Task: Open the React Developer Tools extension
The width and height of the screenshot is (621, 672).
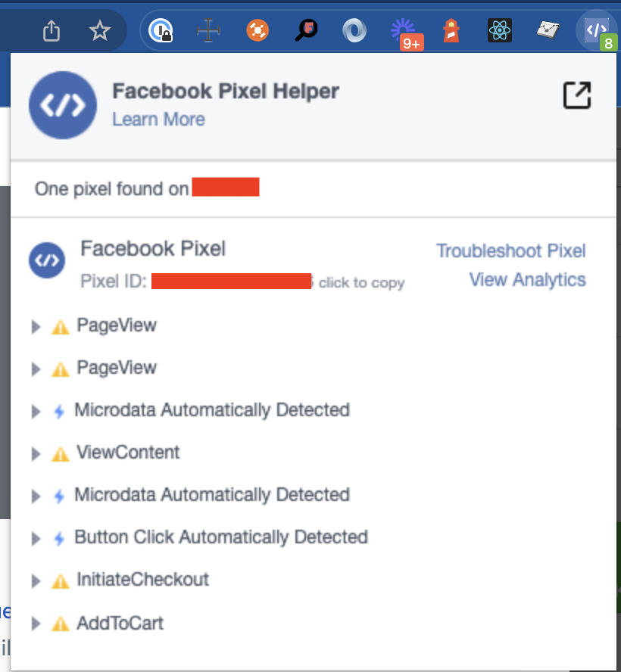Action: click(x=500, y=30)
